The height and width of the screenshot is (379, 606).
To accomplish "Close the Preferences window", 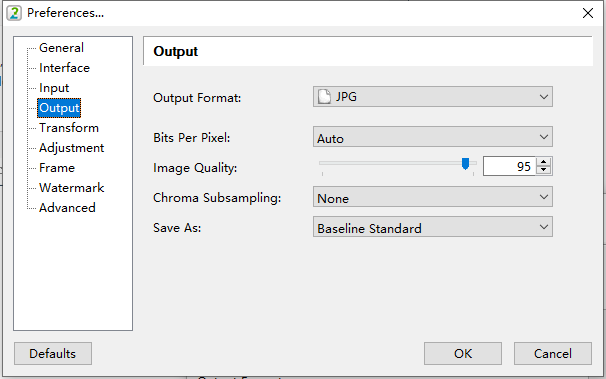I will pos(587,13).
